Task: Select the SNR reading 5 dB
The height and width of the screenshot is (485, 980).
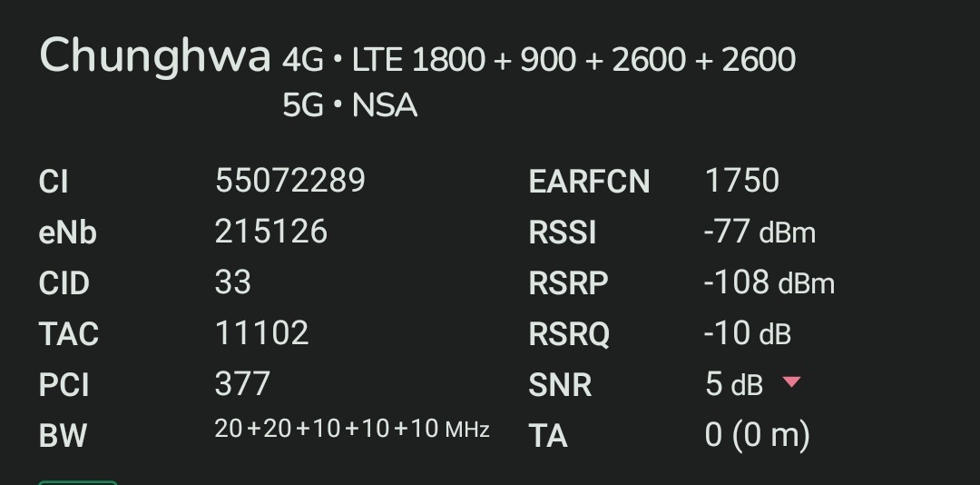Action: [733, 384]
